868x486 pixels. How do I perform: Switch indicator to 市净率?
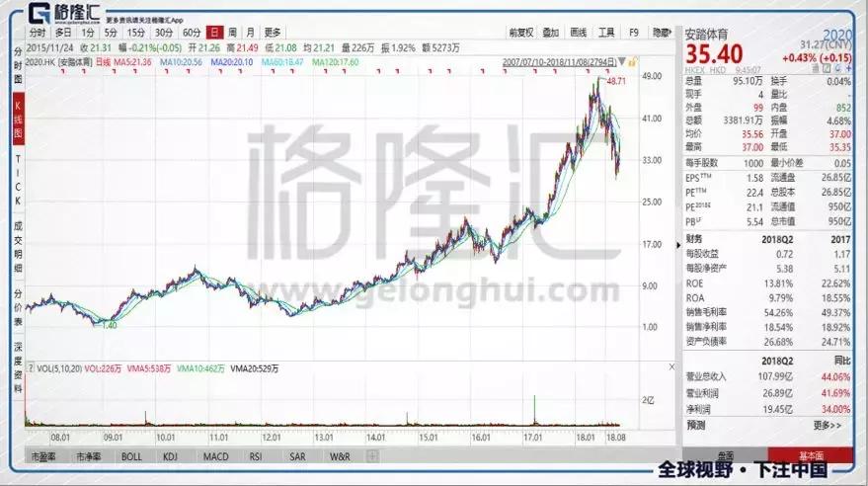(89, 456)
